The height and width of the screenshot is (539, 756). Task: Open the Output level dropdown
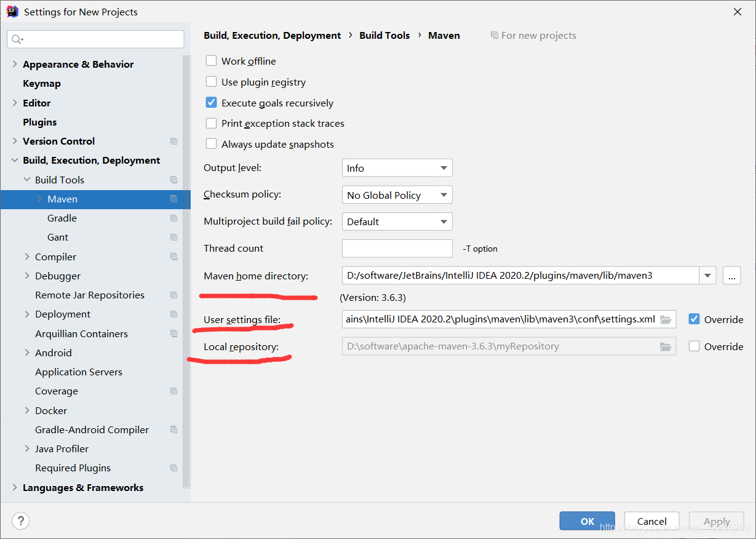coord(397,168)
